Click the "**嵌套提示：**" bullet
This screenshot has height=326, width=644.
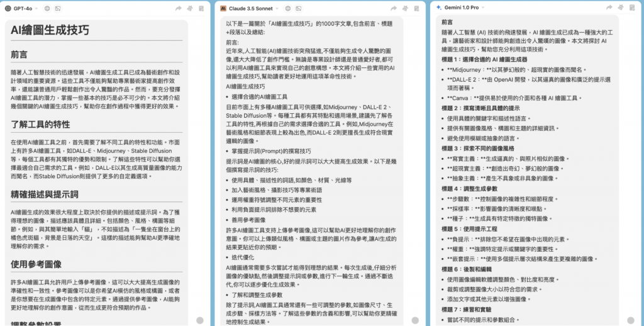pyautogui.click(x=522, y=259)
